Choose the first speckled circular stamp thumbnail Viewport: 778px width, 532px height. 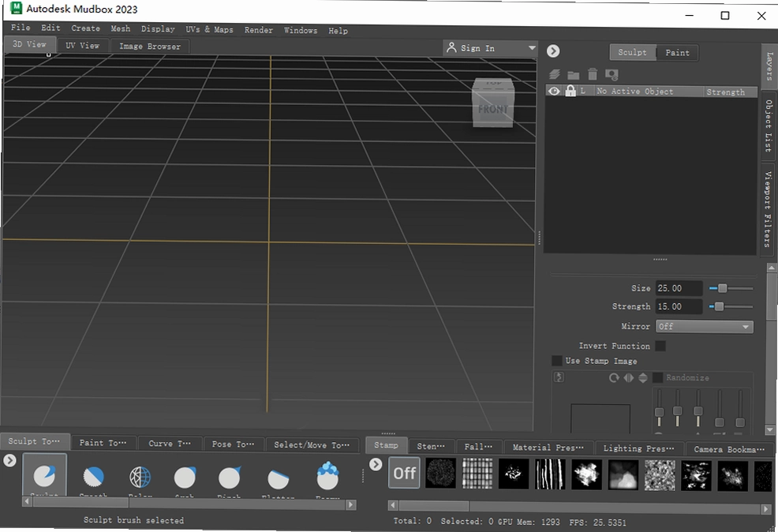tap(440, 475)
